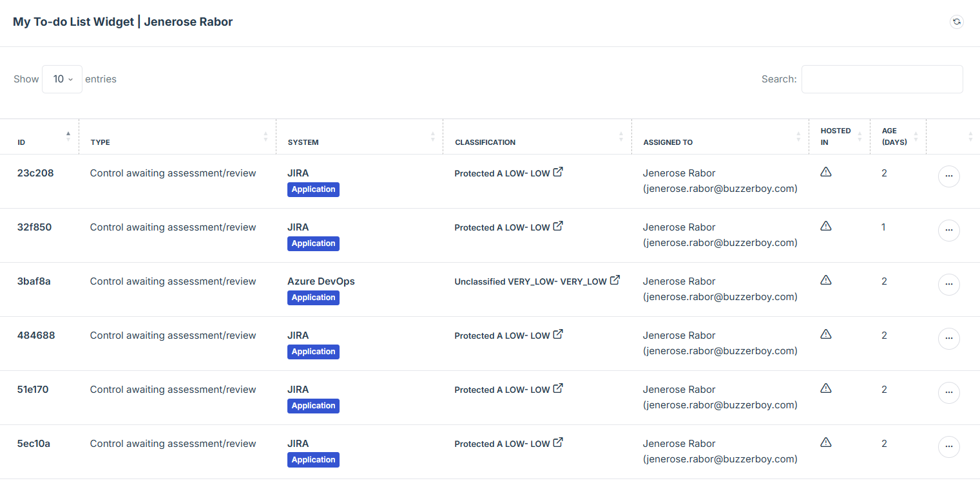Image resolution: width=980 pixels, height=483 pixels.
Task: Open the three-dot actions menu for 3baf8a
Action: click(x=948, y=285)
